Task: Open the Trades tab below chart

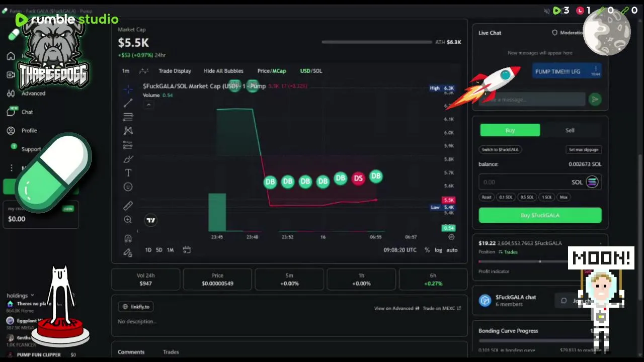Action: pos(171,352)
